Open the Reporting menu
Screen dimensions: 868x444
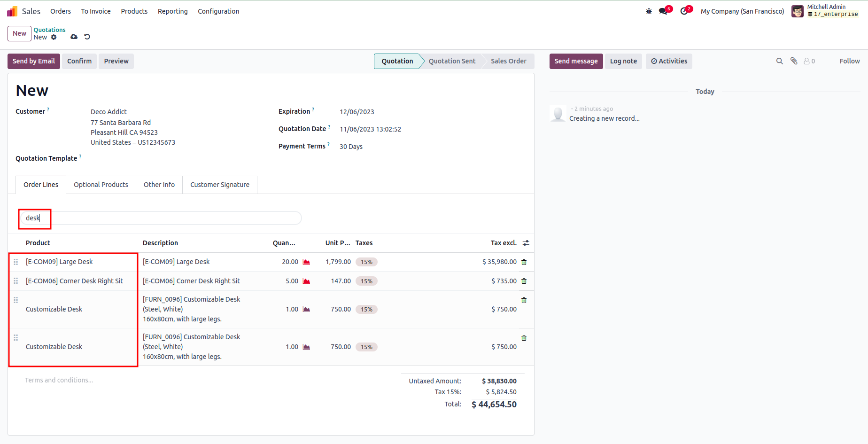point(172,11)
